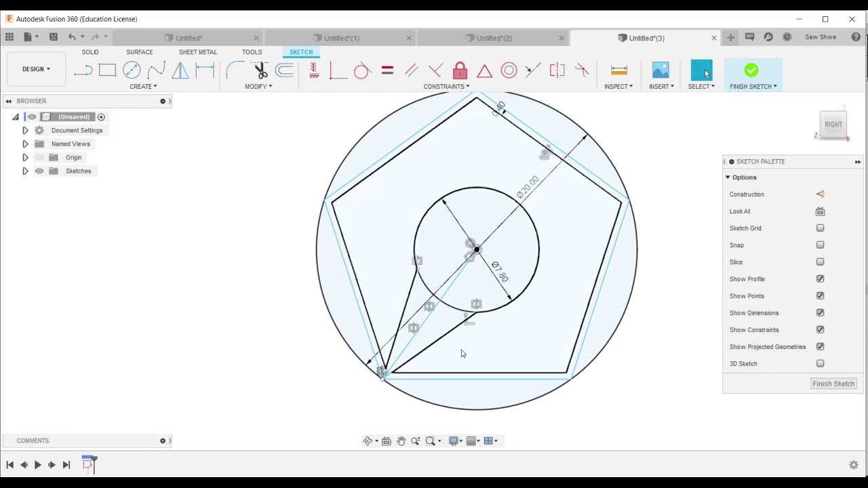Click the Look At icon
This screenshot has width=868, height=488.
pos(820,211)
